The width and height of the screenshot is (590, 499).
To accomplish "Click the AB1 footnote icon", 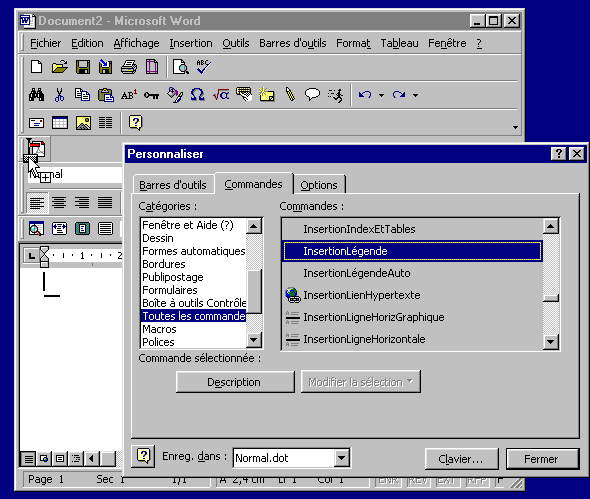I will [129, 95].
